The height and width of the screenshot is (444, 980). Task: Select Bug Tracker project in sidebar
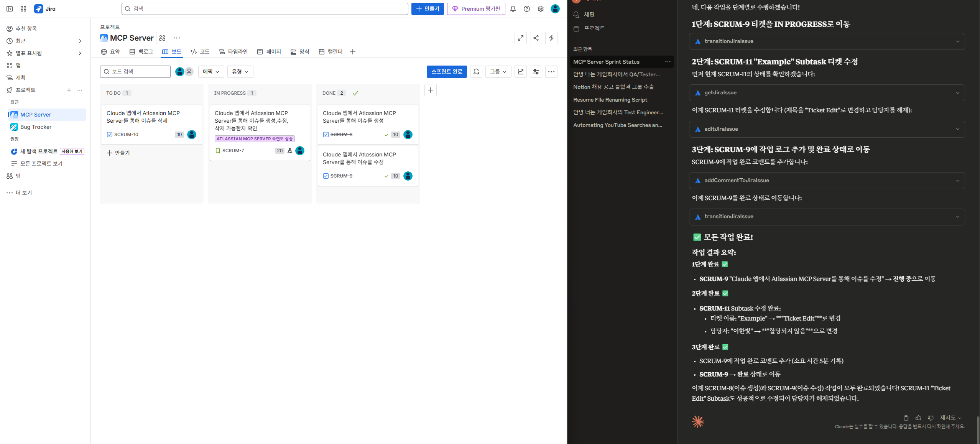click(x=36, y=127)
